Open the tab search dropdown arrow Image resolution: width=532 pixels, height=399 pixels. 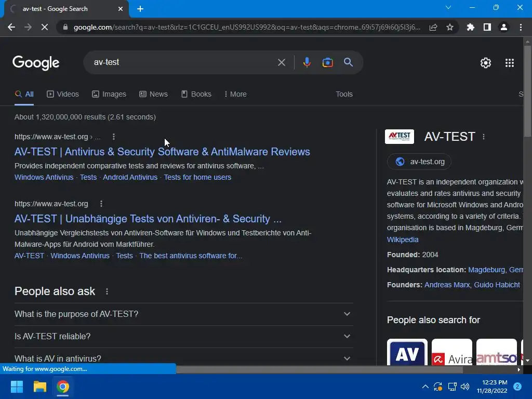coord(448,7)
